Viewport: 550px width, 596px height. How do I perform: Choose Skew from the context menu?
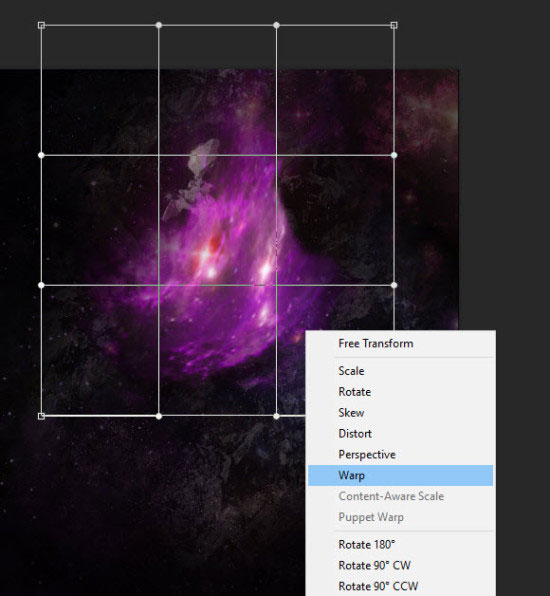pyautogui.click(x=400, y=413)
